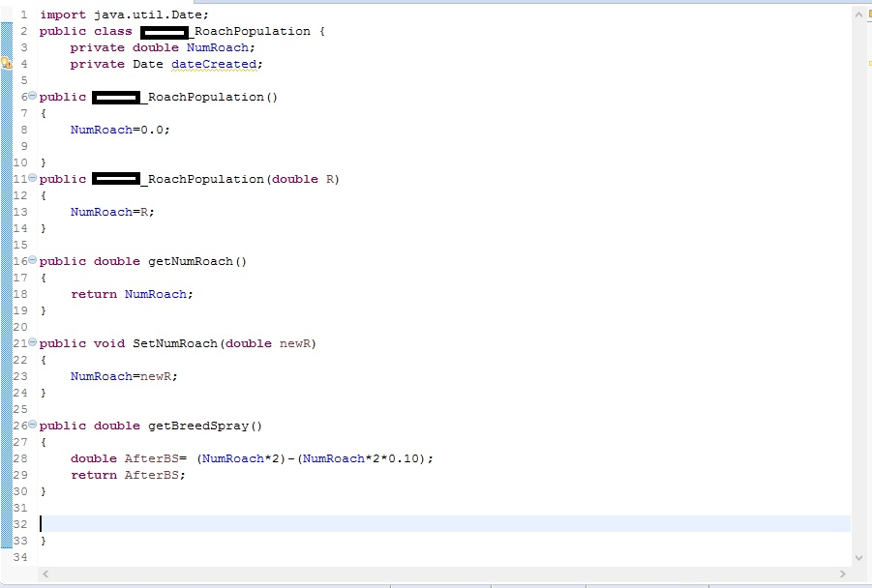The image size is (872, 588).
Task: Click line number 25 in the gutter
Action: click(x=20, y=410)
